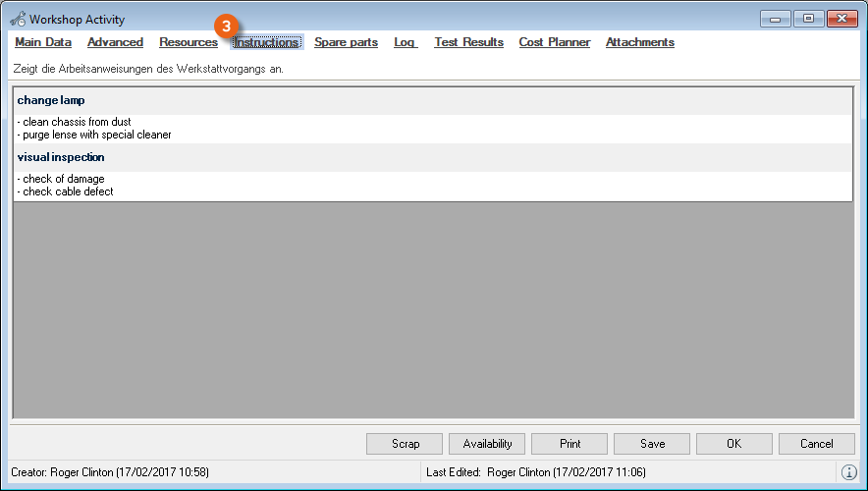View the Test Results tab

tap(468, 42)
